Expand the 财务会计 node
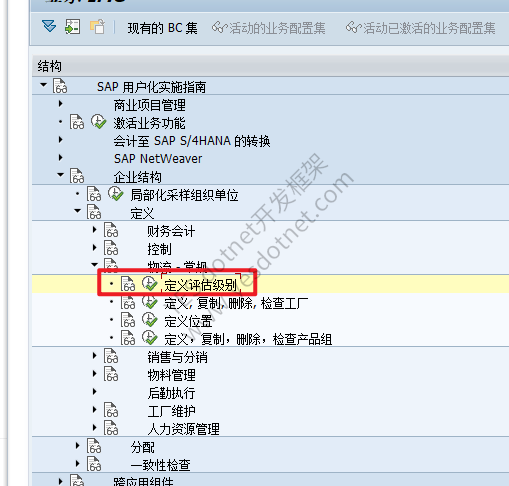This screenshot has width=509, height=486. (95, 230)
